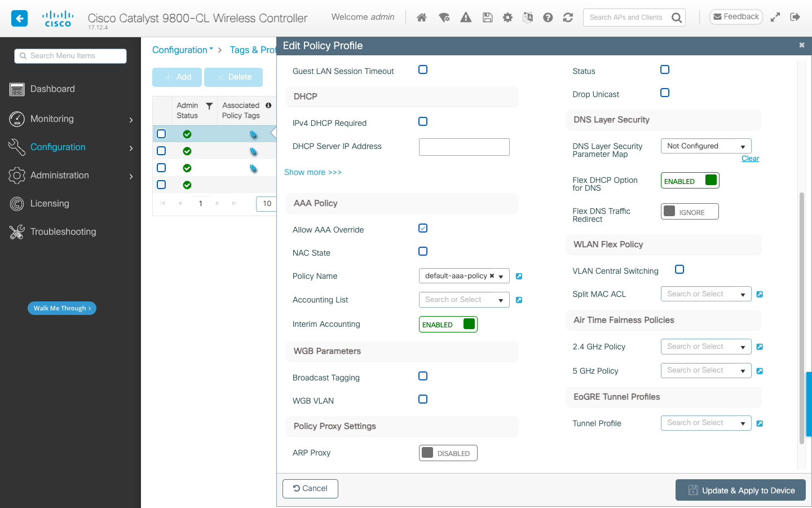Refresh the page using the refresh icon
812x508 pixels.
(568, 17)
